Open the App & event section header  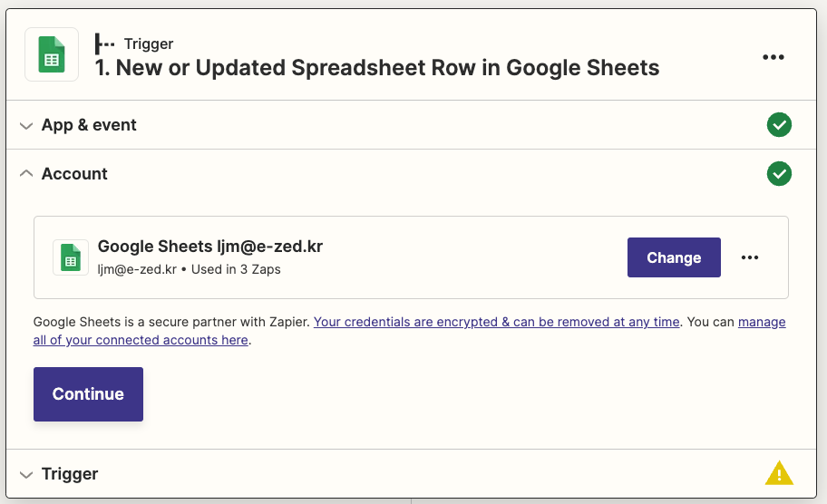[89, 125]
